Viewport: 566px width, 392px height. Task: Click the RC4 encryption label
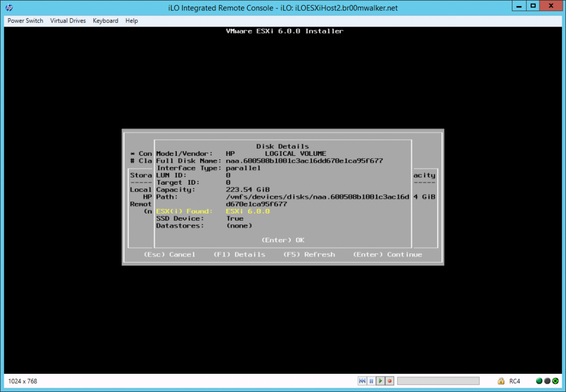point(515,381)
